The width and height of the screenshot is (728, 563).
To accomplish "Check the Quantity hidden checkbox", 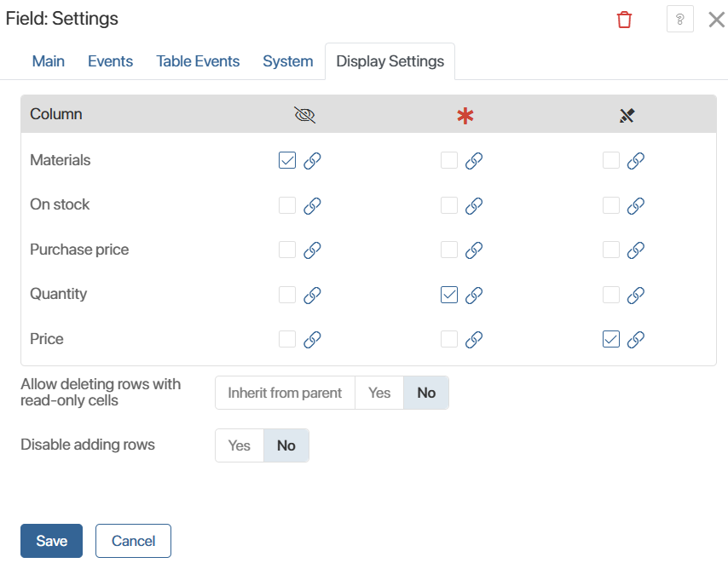I will click(x=287, y=295).
